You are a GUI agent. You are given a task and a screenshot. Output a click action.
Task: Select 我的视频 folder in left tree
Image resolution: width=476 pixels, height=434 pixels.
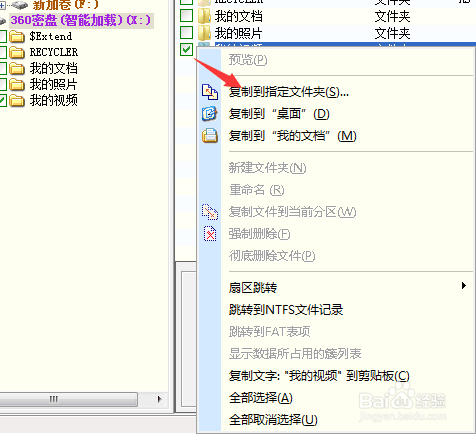(53, 100)
